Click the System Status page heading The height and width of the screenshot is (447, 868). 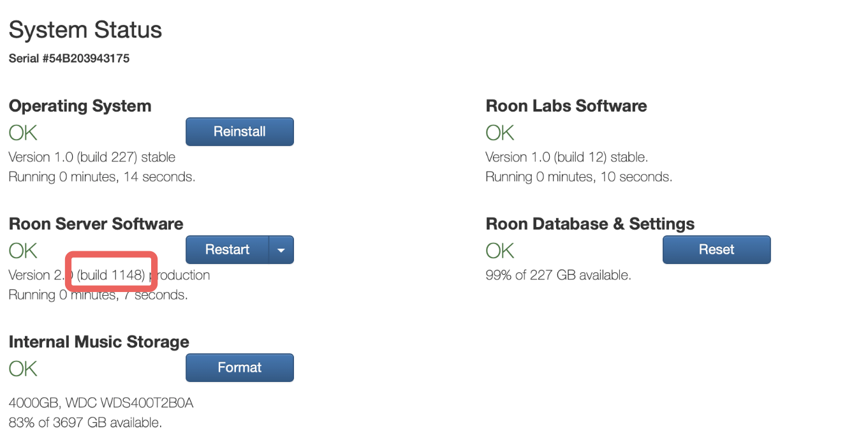[85, 30]
